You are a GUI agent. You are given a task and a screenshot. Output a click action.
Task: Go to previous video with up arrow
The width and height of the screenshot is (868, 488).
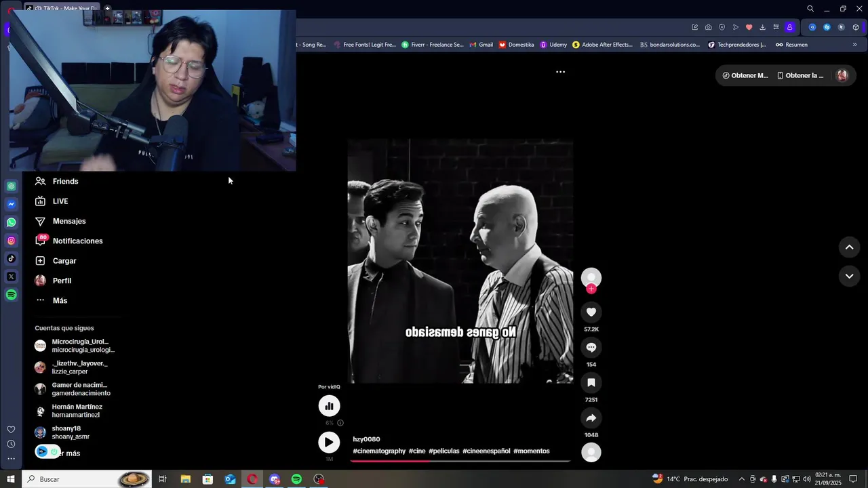pyautogui.click(x=849, y=247)
